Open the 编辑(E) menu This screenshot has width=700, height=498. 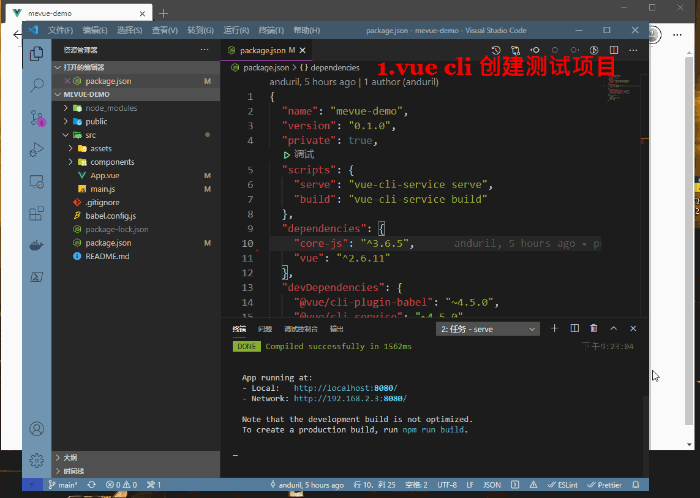click(95, 30)
